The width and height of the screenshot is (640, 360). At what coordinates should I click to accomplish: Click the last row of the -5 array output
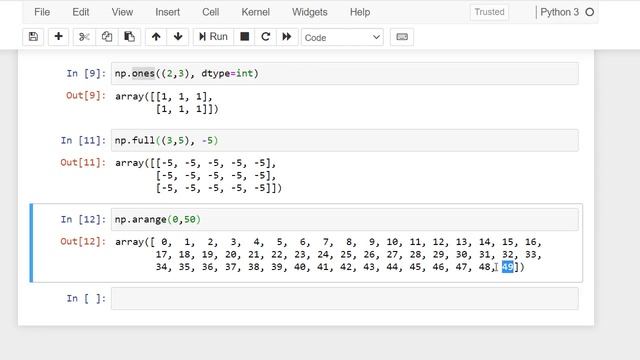218,188
